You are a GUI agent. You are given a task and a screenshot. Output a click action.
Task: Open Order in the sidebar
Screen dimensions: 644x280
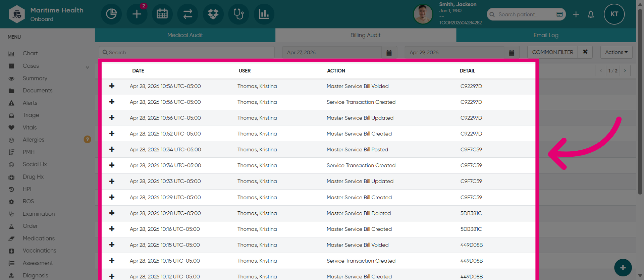[x=30, y=226]
